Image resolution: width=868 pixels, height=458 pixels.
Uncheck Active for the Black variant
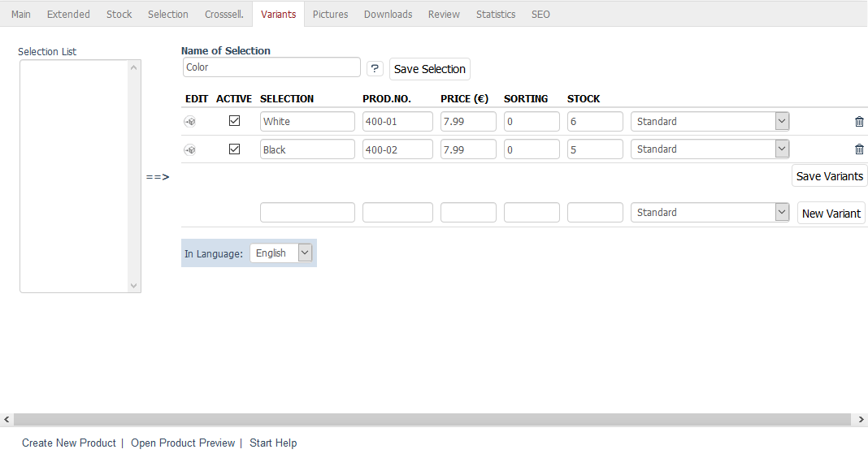(x=234, y=149)
